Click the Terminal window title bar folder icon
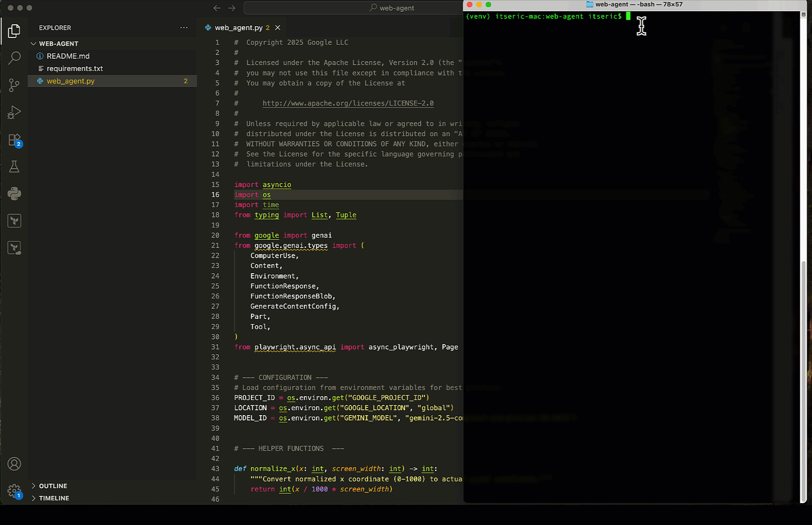Screen dimensions: 812x525 590,4
